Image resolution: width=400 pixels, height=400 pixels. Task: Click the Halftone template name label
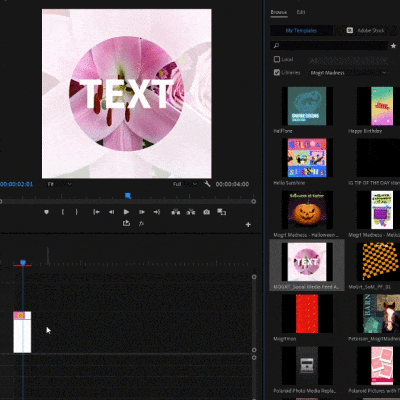tap(283, 131)
